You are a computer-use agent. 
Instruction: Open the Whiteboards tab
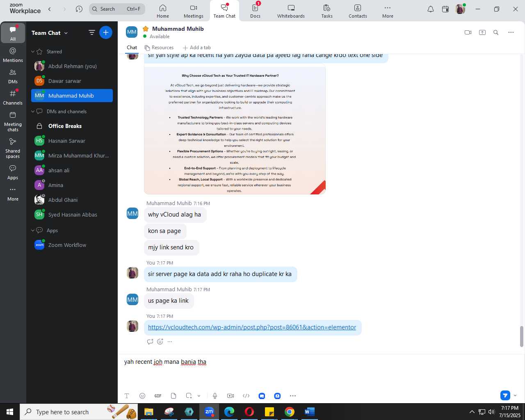(x=291, y=11)
